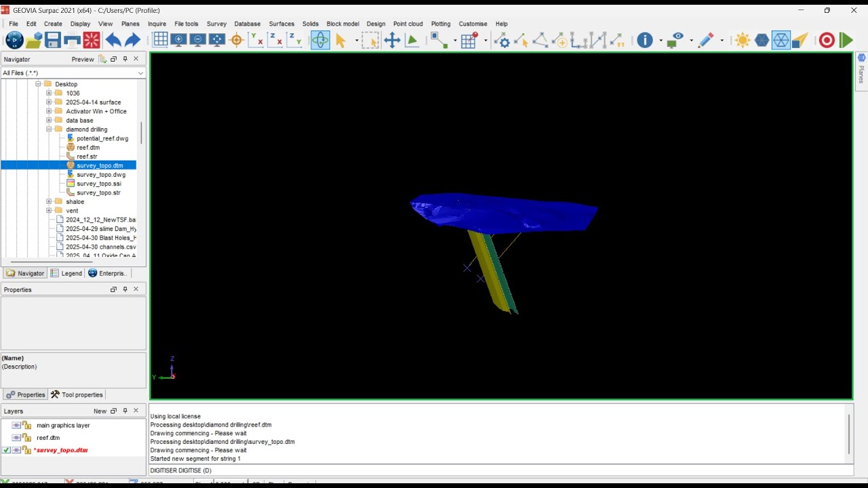Click the blue four-way move arrows icon
The image size is (868, 488).
[x=392, y=40]
